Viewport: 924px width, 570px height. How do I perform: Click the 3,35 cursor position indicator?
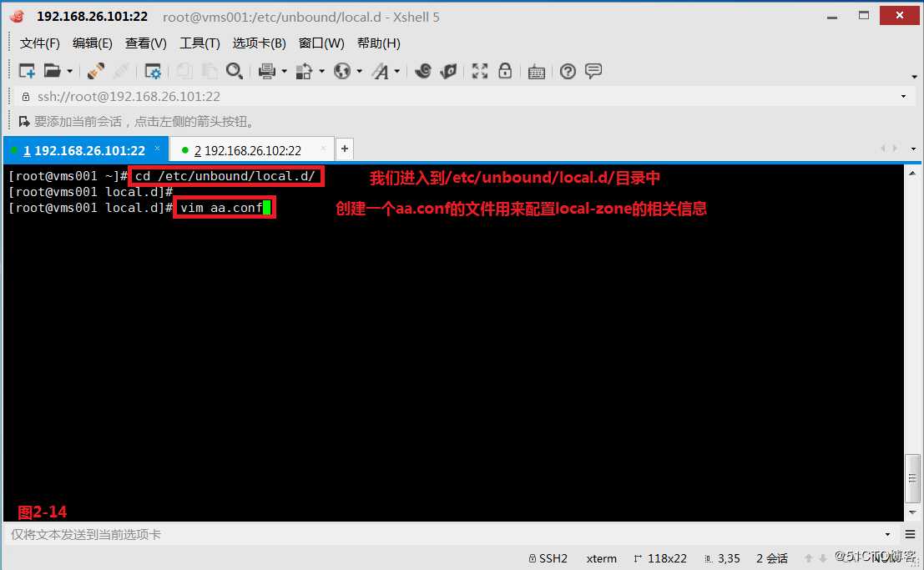723,558
